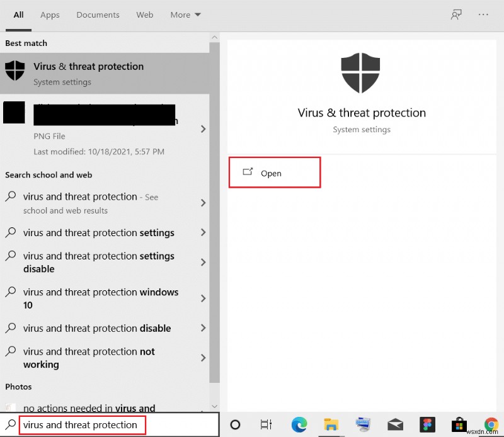Image resolution: width=504 pixels, height=437 pixels.
Task: Expand arrow next to the PNG File result
Action: pos(203,129)
